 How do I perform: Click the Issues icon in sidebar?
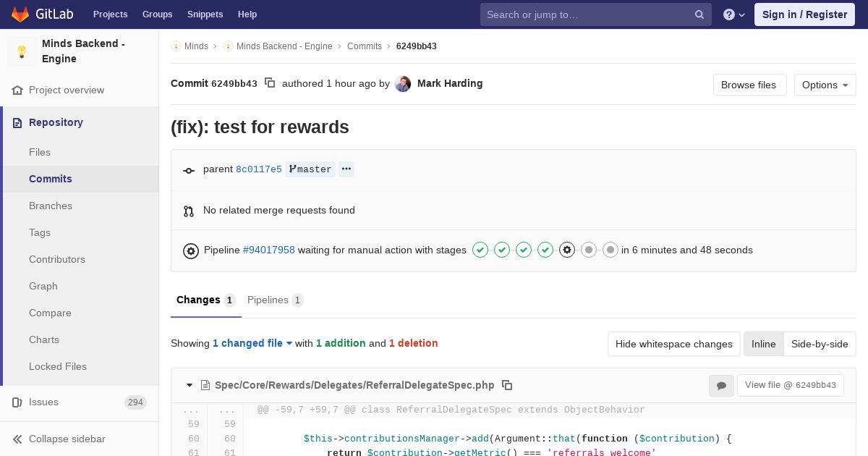[x=17, y=402]
